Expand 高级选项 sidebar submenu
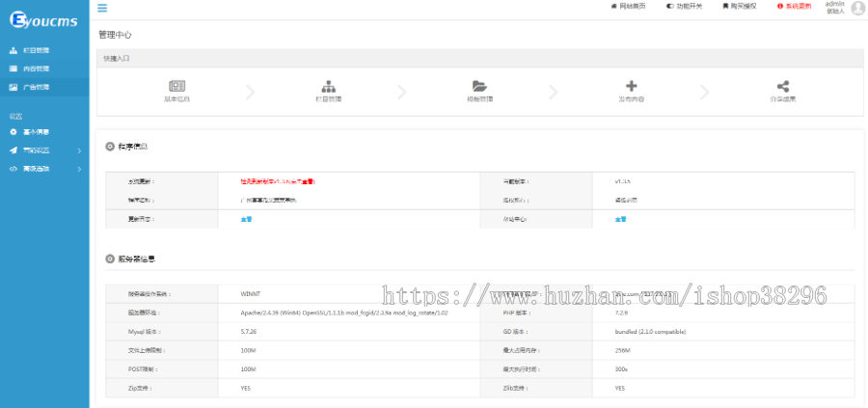 tap(39, 168)
